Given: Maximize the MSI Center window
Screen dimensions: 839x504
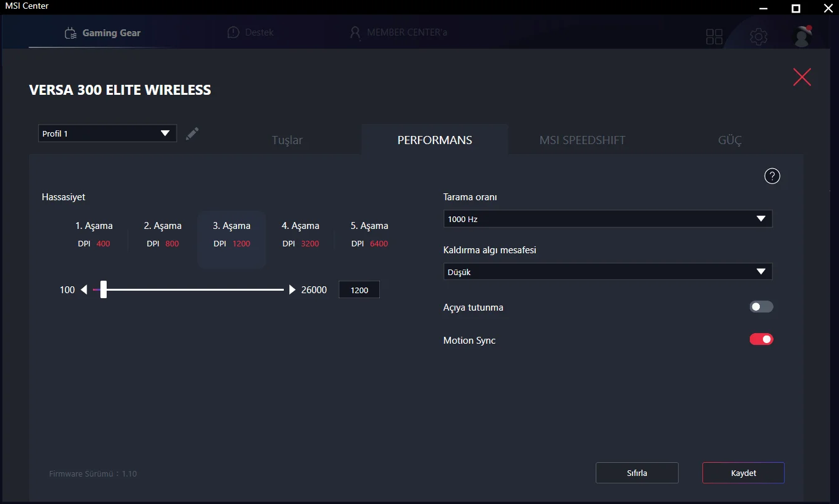Looking at the screenshot, I should [795, 8].
